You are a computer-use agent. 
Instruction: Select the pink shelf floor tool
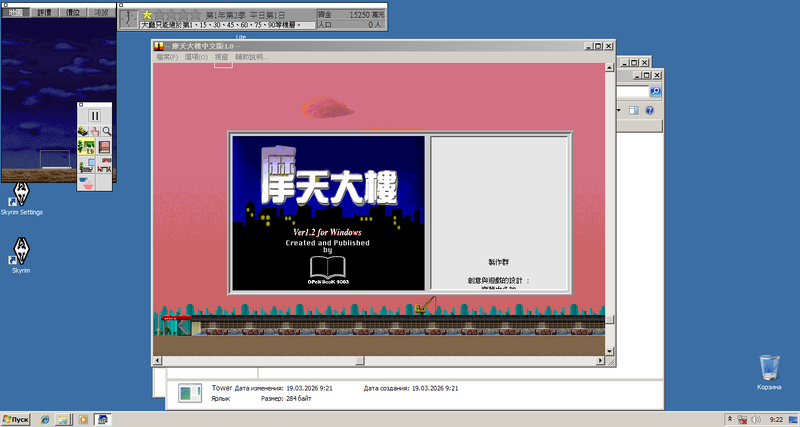[104, 147]
